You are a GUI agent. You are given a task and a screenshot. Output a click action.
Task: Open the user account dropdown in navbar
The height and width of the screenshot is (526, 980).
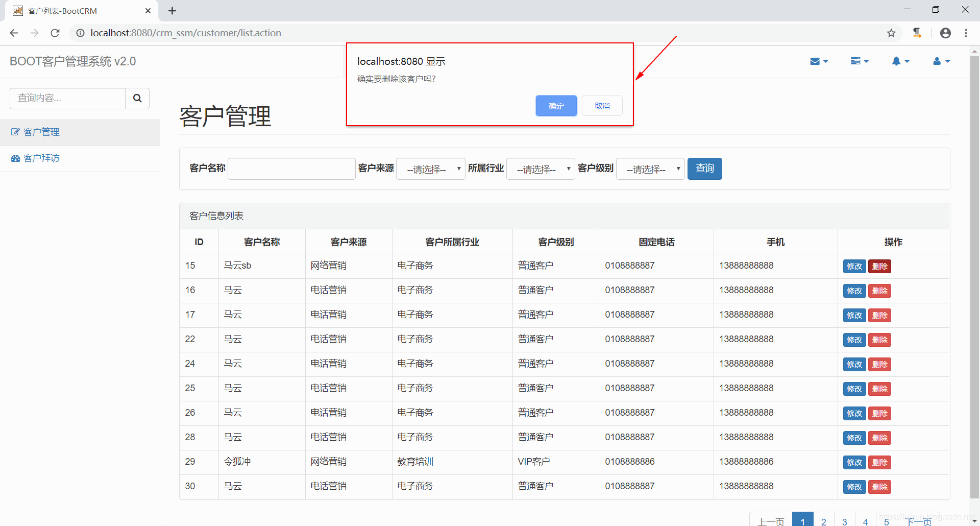point(941,61)
